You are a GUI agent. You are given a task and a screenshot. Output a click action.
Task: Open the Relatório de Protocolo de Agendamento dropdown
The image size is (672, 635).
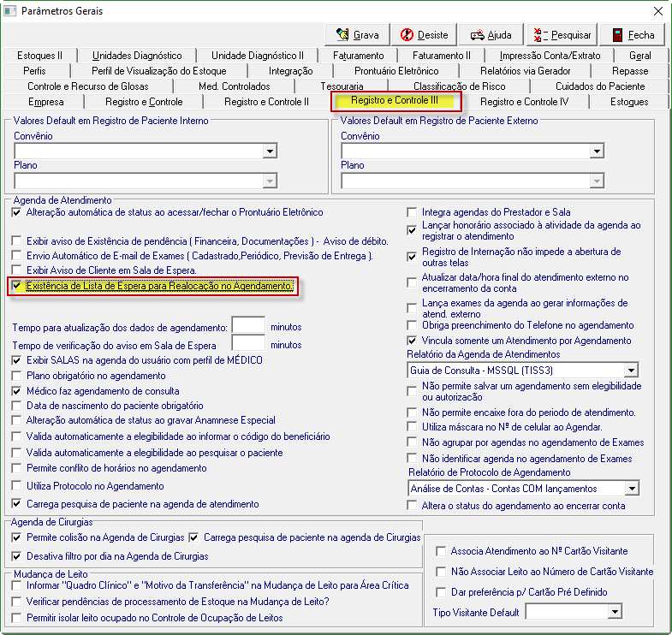coord(631,489)
